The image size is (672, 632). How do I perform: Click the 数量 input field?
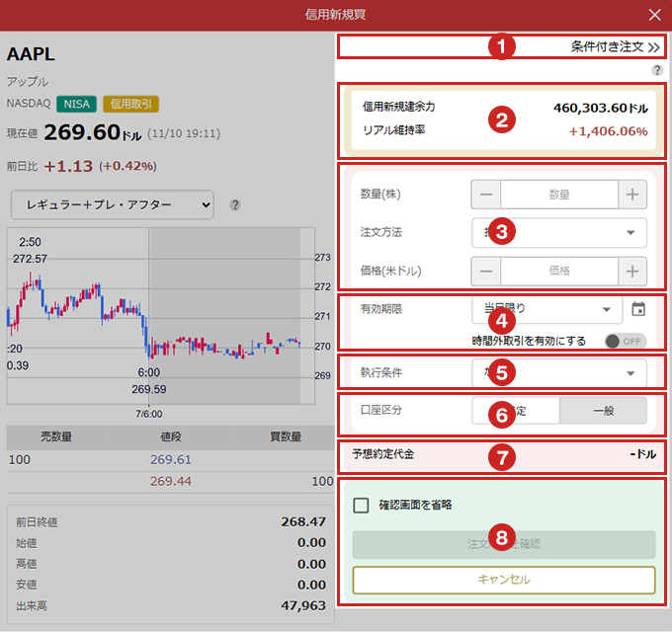pyautogui.click(x=559, y=195)
